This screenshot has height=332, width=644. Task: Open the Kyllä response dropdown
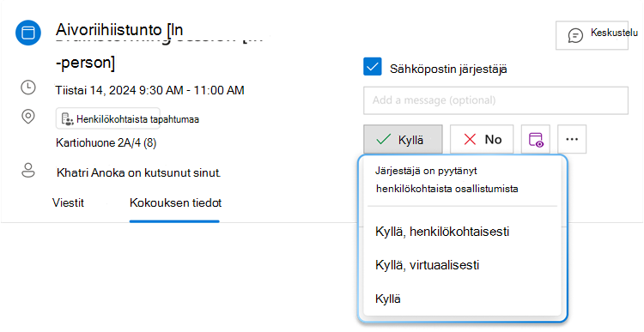(403, 139)
